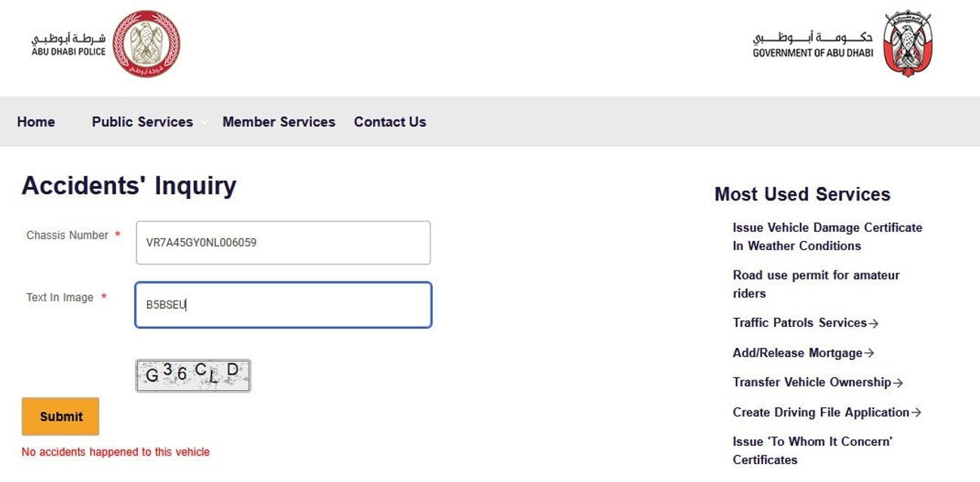The width and height of the screenshot is (980, 482).
Task: Click the Government of Abu Dhabi emblem
Action: pos(907,44)
